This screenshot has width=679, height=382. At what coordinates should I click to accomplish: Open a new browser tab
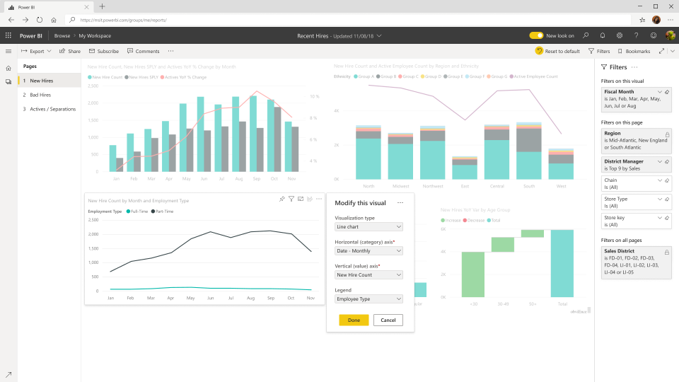(102, 6)
